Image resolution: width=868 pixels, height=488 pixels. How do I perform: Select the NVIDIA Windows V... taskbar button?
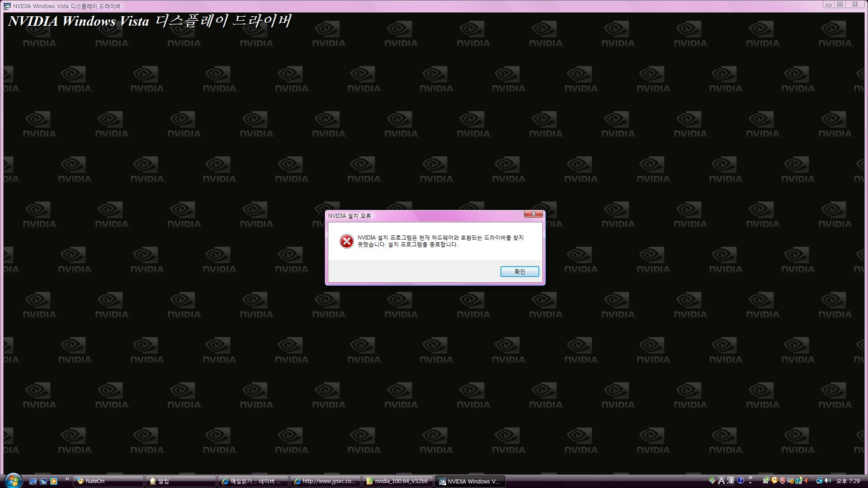point(470,481)
